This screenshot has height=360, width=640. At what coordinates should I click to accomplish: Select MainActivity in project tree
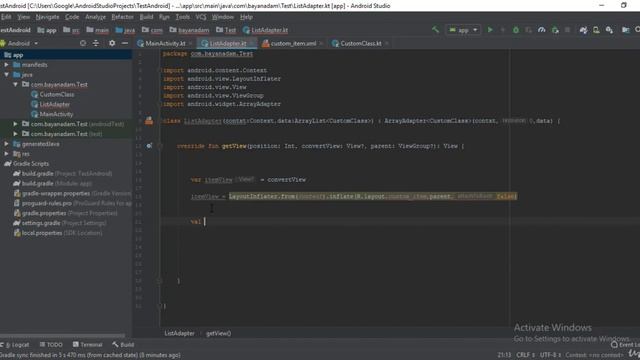pyautogui.click(x=56, y=114)
